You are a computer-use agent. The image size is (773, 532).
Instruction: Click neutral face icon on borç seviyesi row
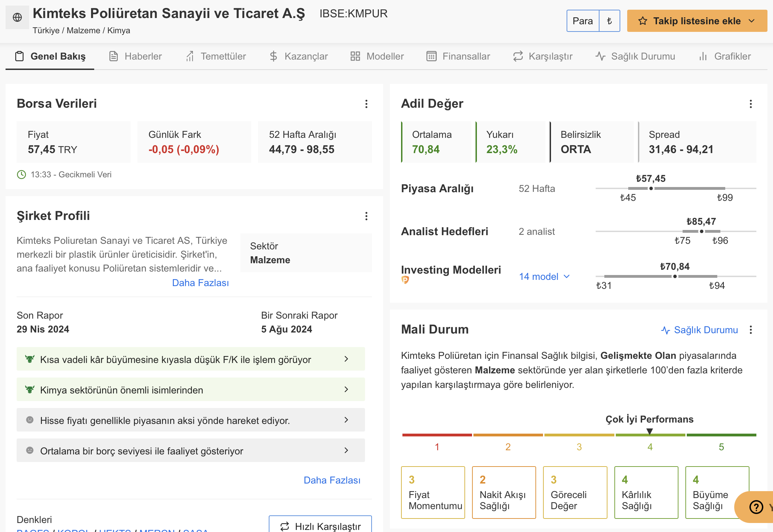point(30,450)
